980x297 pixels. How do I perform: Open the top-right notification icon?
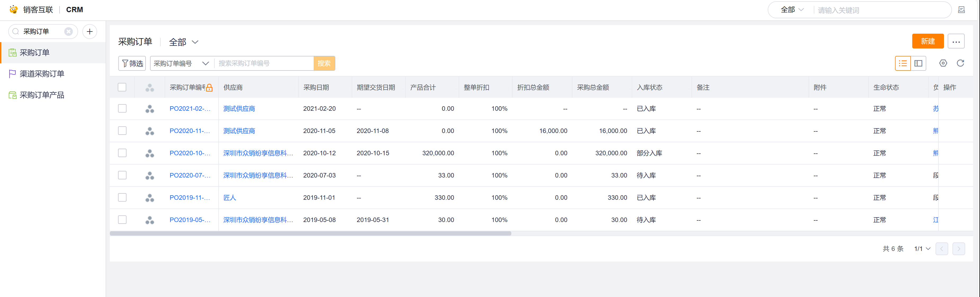click(961, 10)
